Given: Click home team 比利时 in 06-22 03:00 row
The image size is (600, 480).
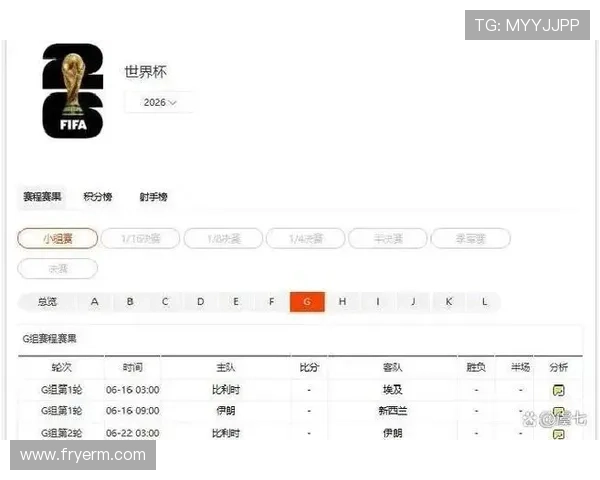Looking at the screenshot, I should point(226,433).
